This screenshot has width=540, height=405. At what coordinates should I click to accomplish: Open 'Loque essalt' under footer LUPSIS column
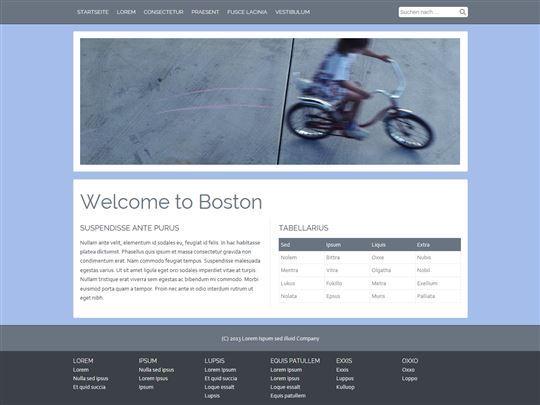click(219, 387)
